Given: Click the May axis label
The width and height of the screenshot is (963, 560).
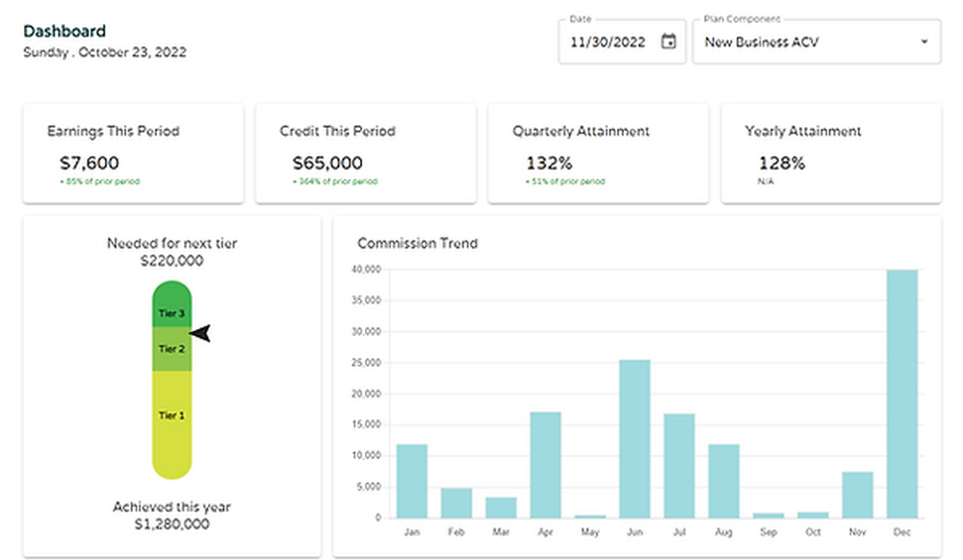Looking at the screenshot, I should [x=590, y=532].
